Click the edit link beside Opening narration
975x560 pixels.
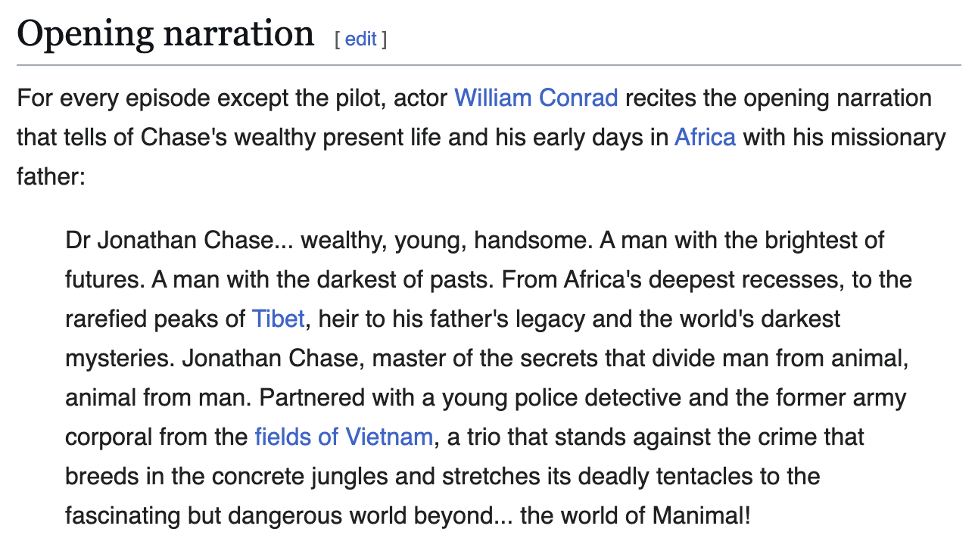361,39
